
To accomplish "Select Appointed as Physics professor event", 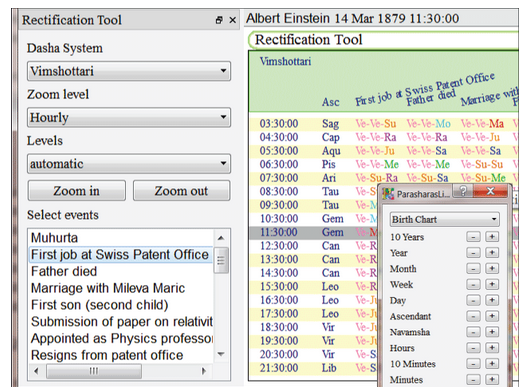I will click(122, 338).
